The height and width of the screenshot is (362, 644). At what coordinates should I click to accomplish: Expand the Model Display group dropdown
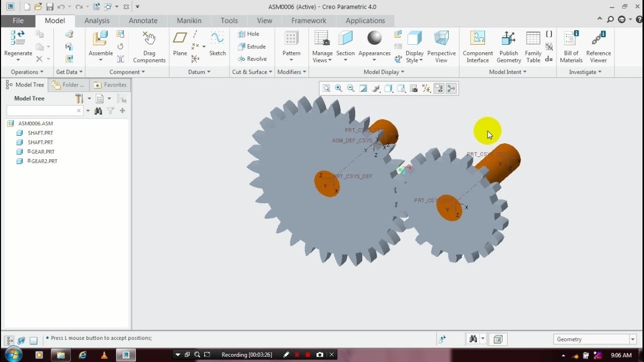(384, 72)
